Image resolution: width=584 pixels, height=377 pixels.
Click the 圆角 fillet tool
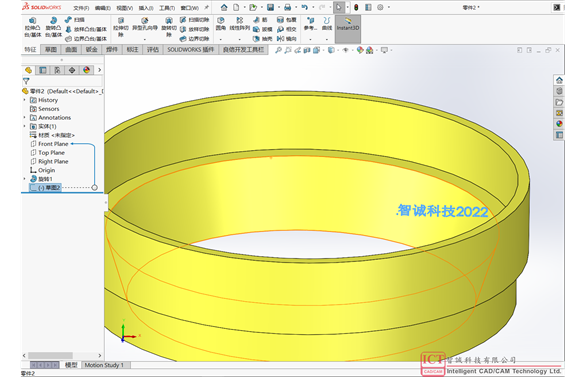tap(220, 24)
